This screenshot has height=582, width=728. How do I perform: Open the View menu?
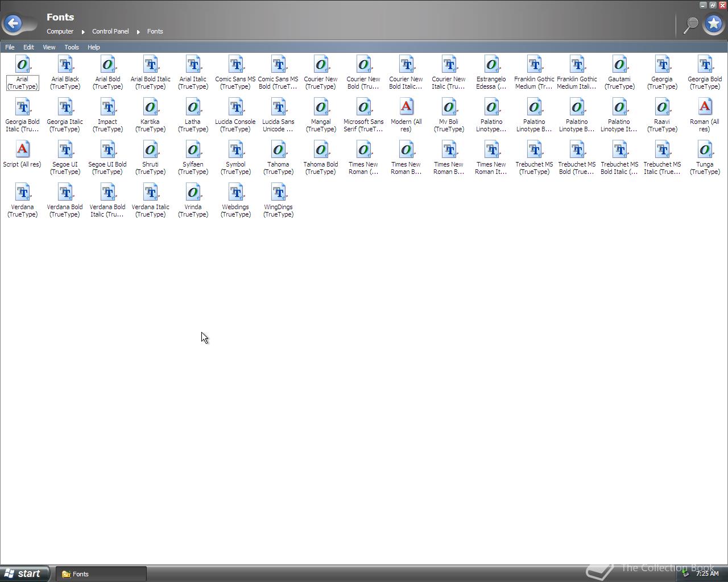[49, 47]
